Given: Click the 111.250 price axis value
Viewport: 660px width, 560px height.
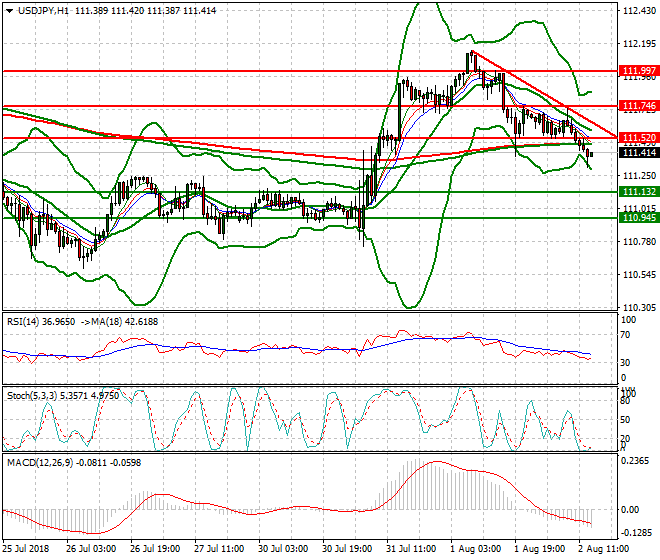Looking at the screenshot, I should (639, 176).
